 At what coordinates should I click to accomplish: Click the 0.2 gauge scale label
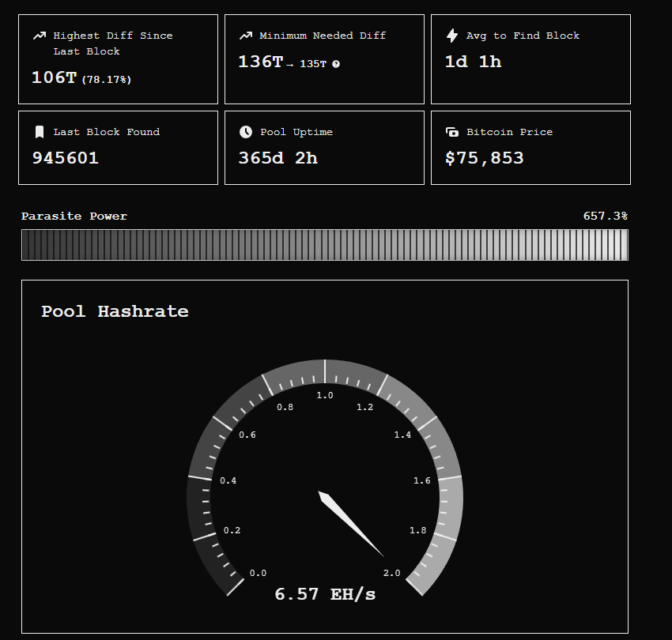click(x=232, y=530)
